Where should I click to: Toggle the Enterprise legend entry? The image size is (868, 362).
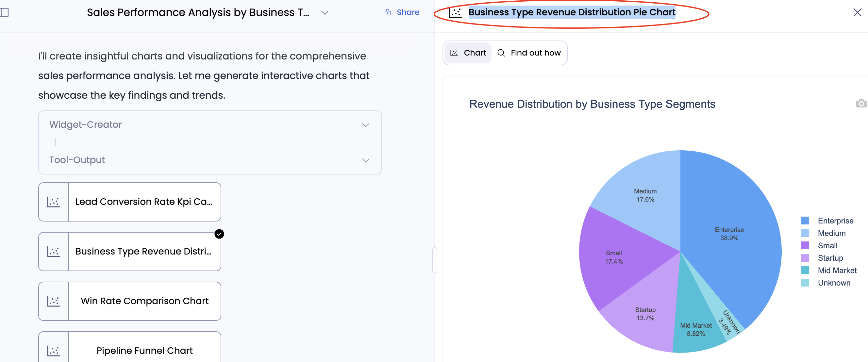[x=835, y=221]
